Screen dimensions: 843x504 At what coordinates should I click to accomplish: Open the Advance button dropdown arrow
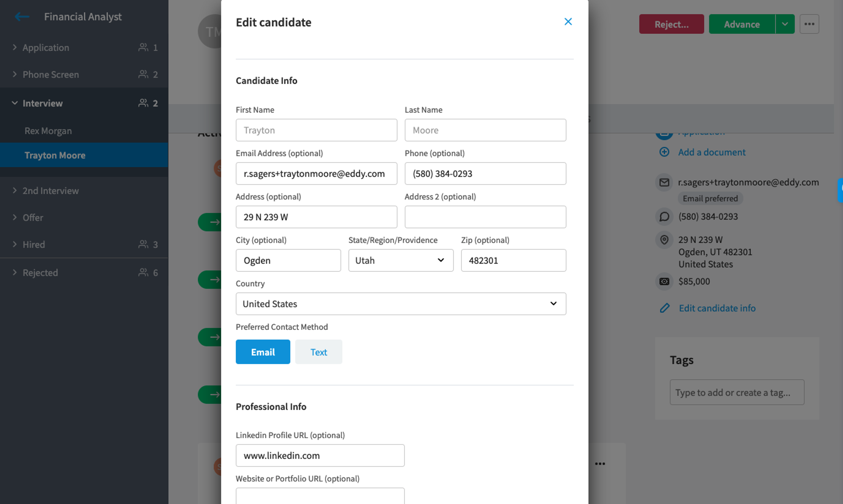(x=785, y=24)
